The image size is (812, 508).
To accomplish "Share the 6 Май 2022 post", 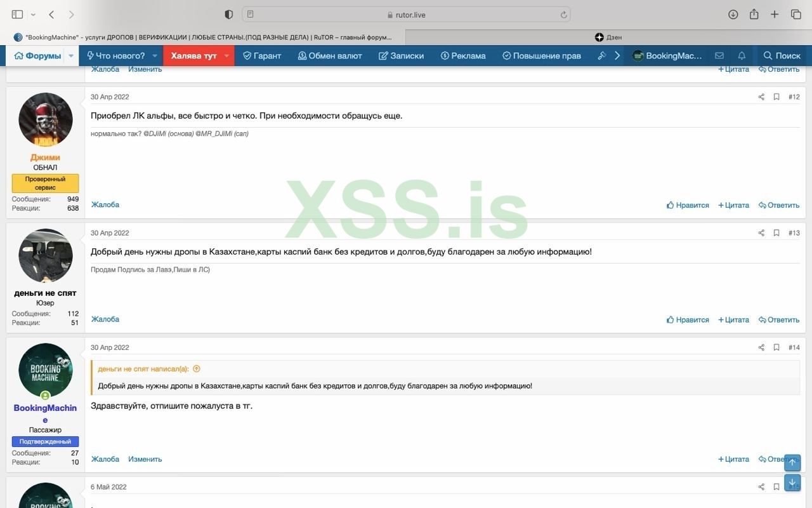I will [761, 487].
